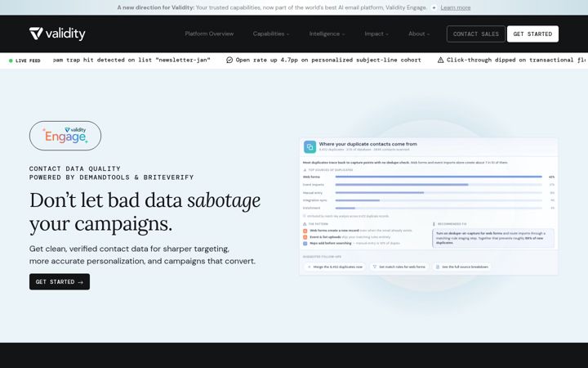Click the Get Started hero button
The height and width of the screenshot is (368, 588).
[60, 281]
